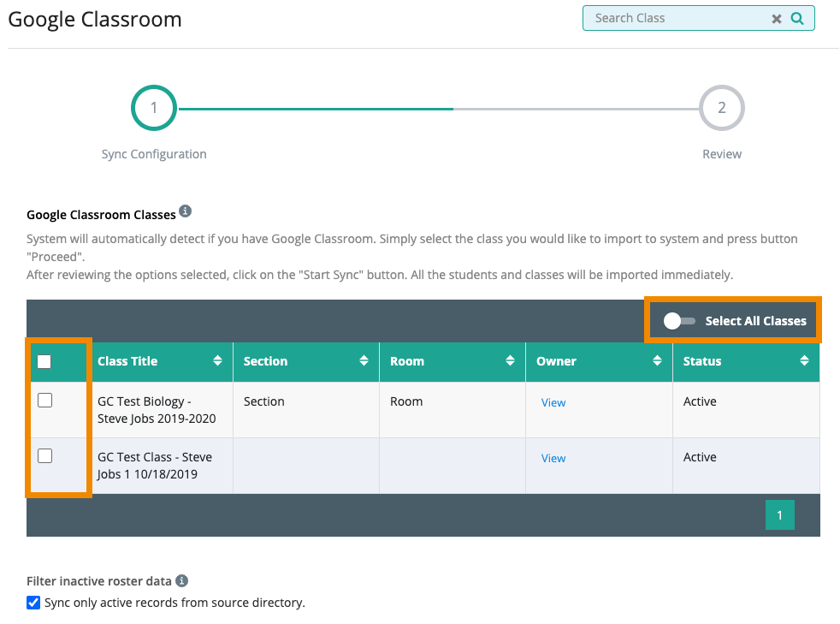Select the GC Test Class checkbox
Image resolution: width=840 pixels, height=624 pixels.
tap(45, 456)
